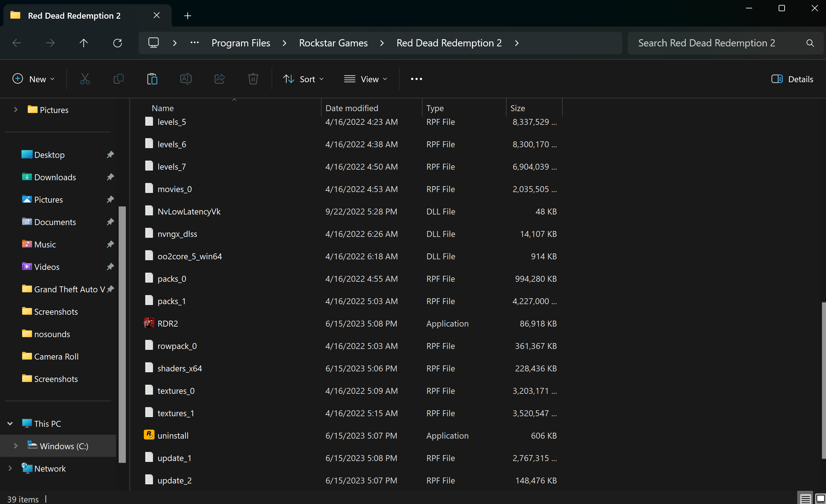Click the Share icon in toolbar
This screenshot has height=504, width=826.
click(x=220, y=79)
